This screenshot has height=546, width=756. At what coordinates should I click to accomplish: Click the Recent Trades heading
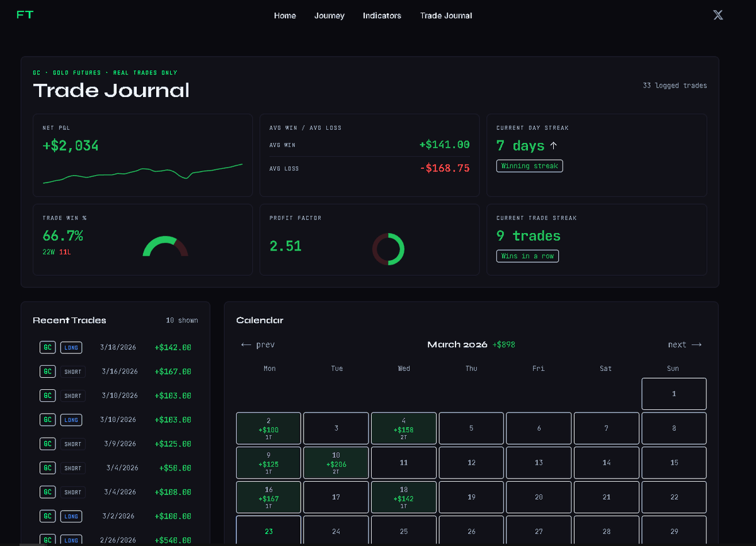tap(69, 321)
